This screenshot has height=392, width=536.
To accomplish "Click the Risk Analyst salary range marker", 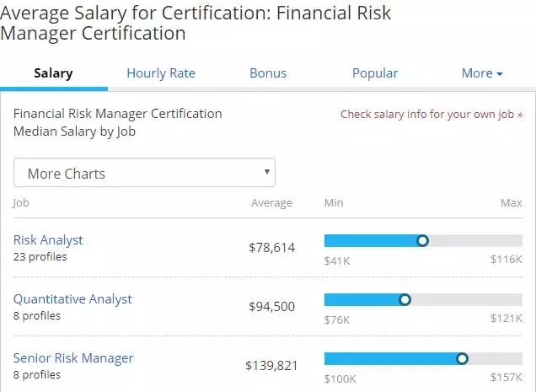I will pos(423,240).
